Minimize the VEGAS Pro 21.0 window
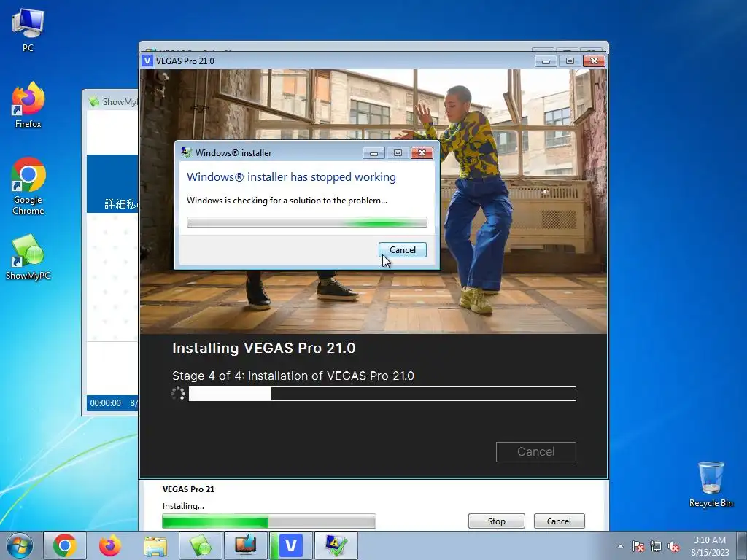Screen dimensions: 747x560 pos(546,61)
